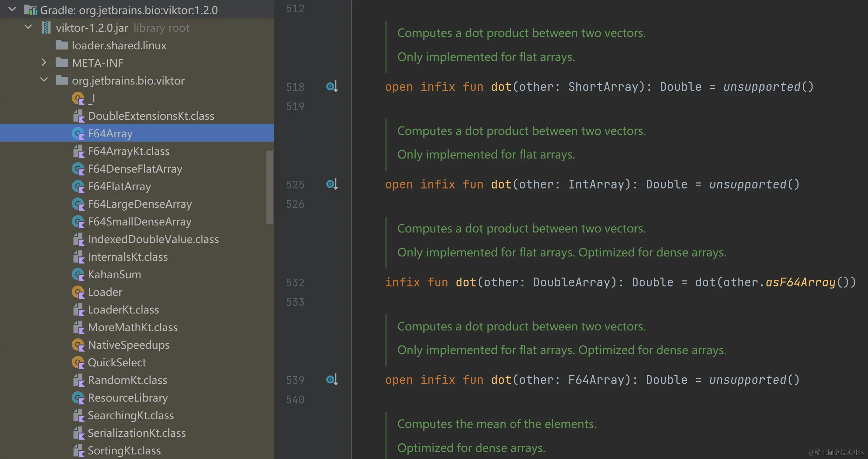Click the F64DenseFlatArray class icon
This screenshot has width=868, height=459.
click(x=78, y=169)
